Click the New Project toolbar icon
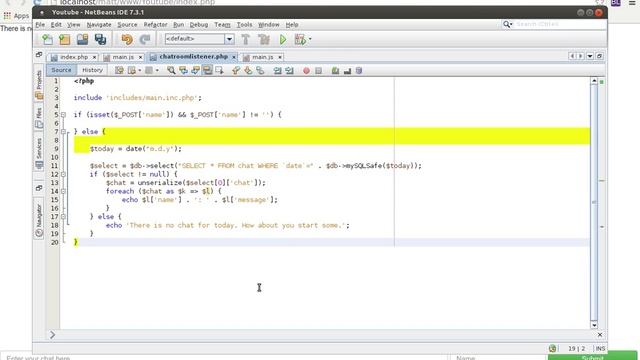The height and width of the screenshot is (360, 640). [64, 40]
